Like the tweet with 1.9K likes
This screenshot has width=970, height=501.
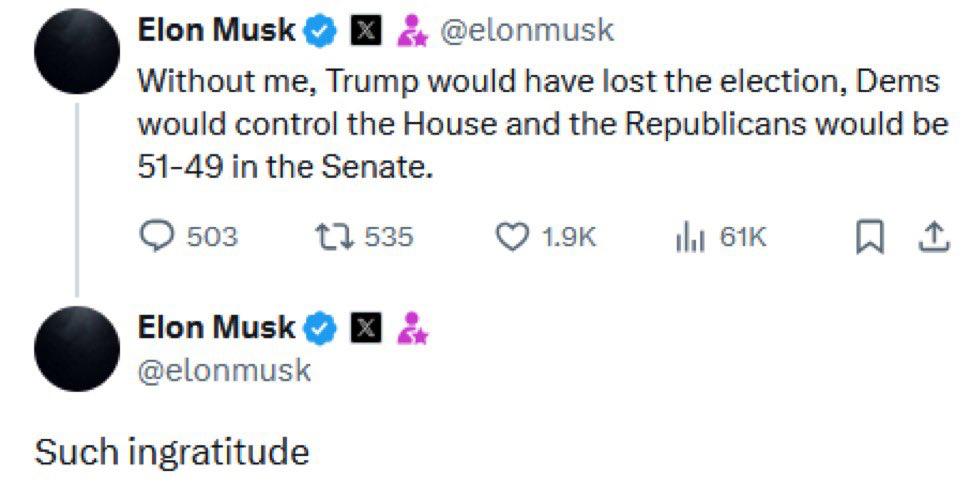tap(512, 237)
